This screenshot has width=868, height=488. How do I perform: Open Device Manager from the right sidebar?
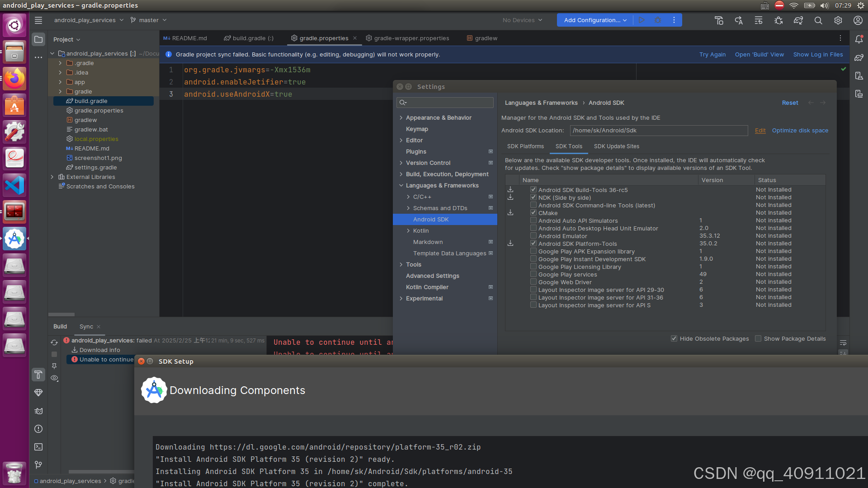tap(859, 75)
